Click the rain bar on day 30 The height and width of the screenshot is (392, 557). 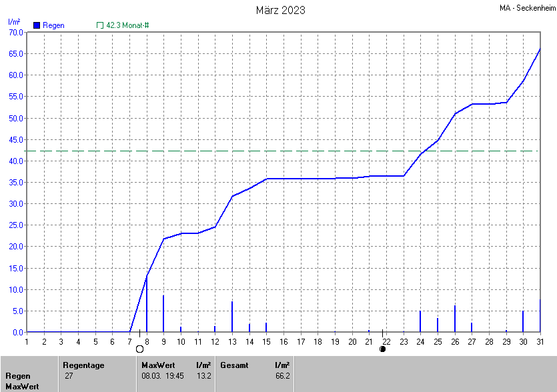pyautogui.click(x=523, y=321)
